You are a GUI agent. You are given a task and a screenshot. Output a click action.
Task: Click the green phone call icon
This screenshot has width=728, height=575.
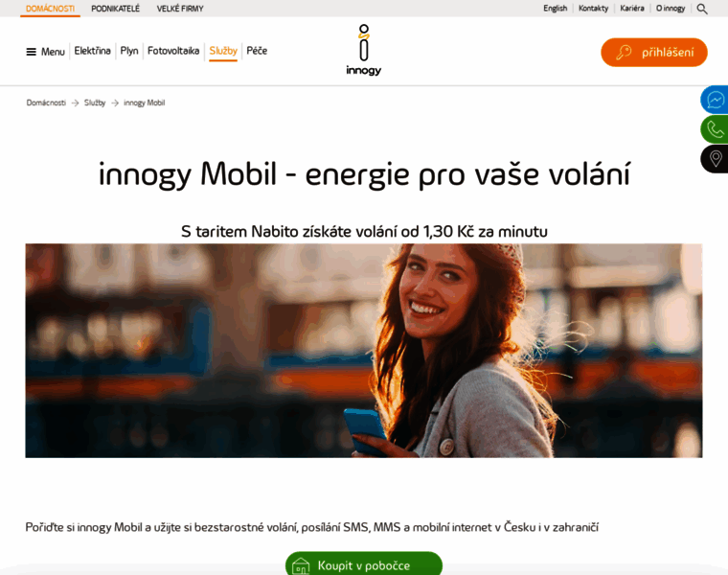coord(715,129)
